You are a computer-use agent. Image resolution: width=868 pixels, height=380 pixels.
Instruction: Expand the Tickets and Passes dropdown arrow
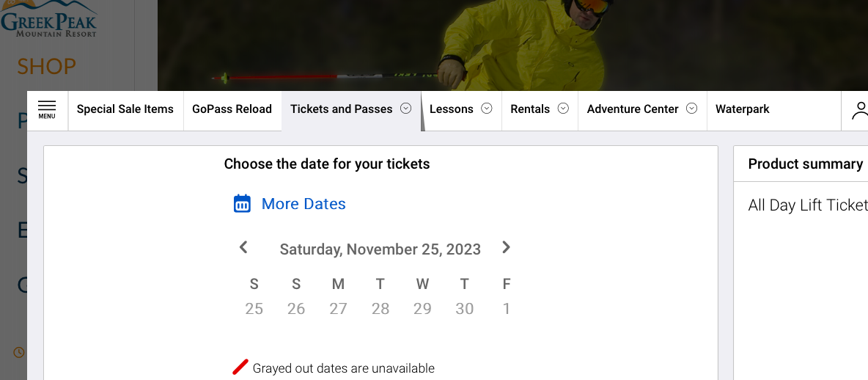tap(405, 109)
